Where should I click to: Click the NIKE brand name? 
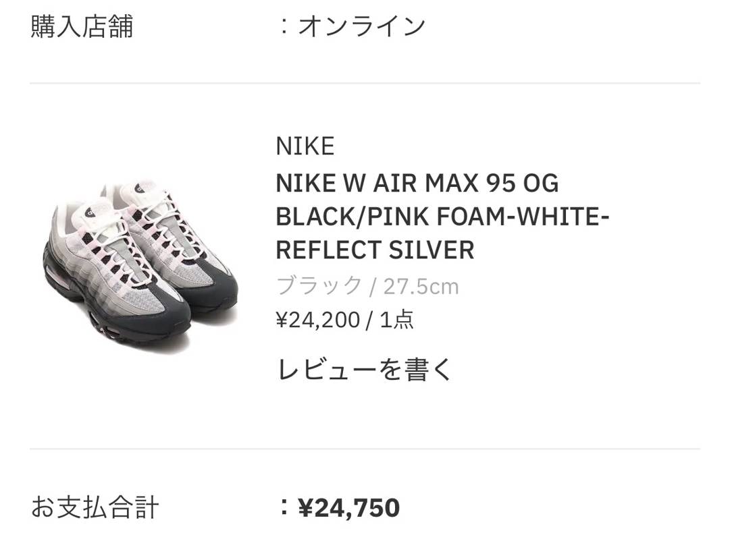tap(304, 146)
